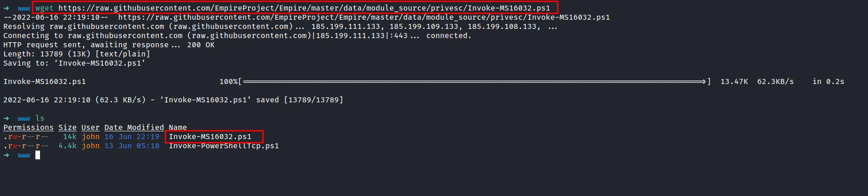Select the Invoke-PowerShellTcp.ps1 file name
The width and height of the screenshot is (868, 196).
tap(223, 146)
